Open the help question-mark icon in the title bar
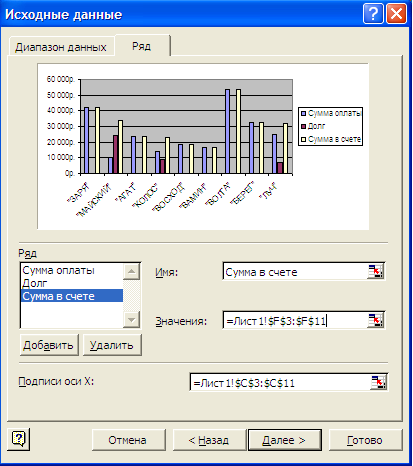The width and height of the screenshot is (413, 466). point(373,14)
